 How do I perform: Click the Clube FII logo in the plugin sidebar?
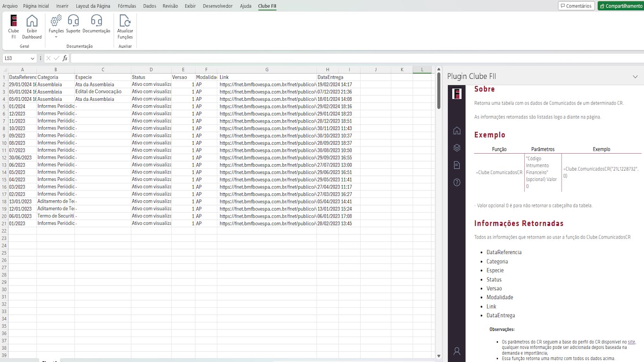click(456, 93)
